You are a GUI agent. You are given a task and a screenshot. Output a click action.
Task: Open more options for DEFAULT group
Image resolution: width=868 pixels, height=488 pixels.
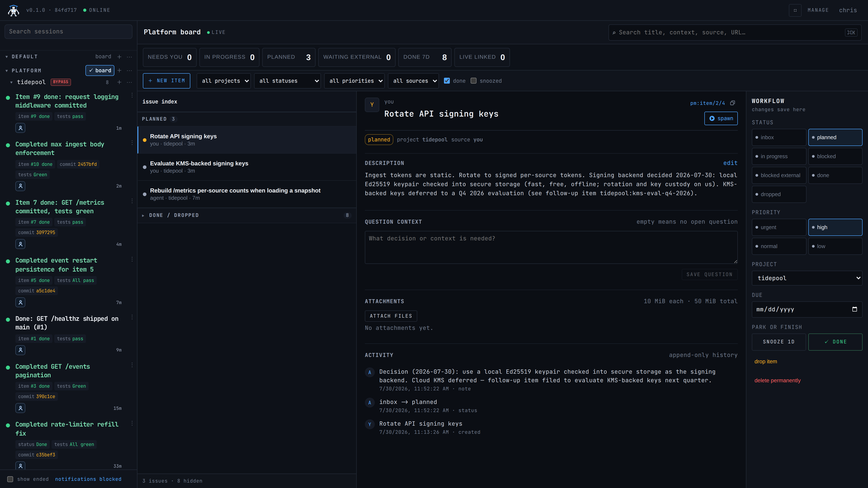129,56
